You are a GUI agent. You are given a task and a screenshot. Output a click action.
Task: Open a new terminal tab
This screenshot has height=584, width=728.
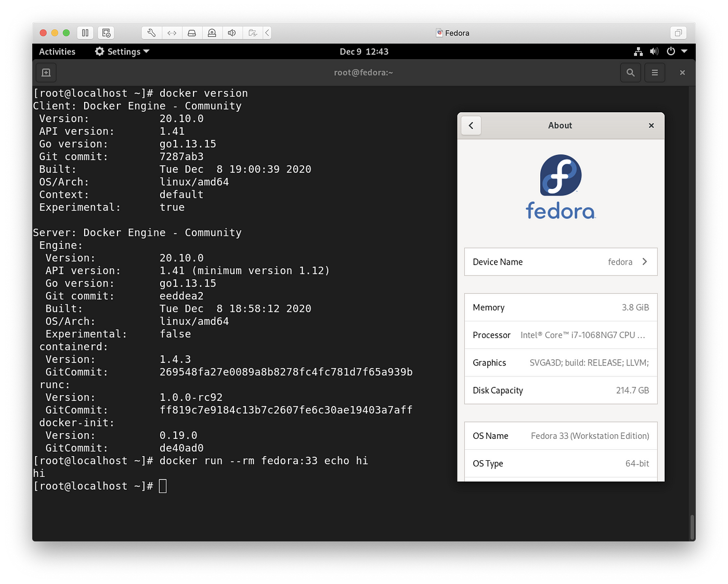[46, 73]
